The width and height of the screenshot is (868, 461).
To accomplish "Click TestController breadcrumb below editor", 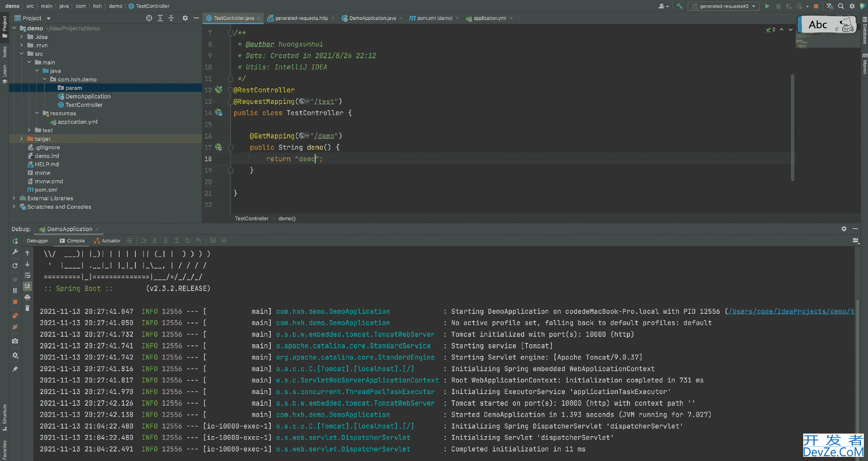I will pyautogui.click(x=252, y=219).
